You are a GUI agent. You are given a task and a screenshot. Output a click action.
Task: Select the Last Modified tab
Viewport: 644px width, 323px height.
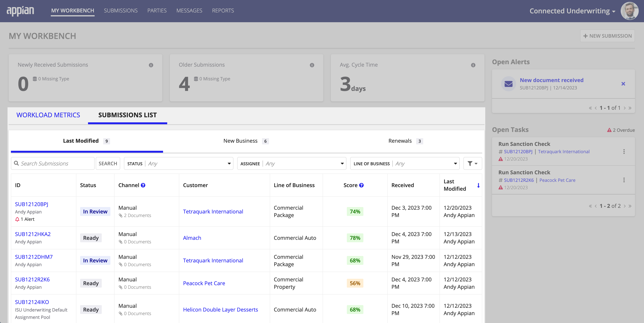86,141
